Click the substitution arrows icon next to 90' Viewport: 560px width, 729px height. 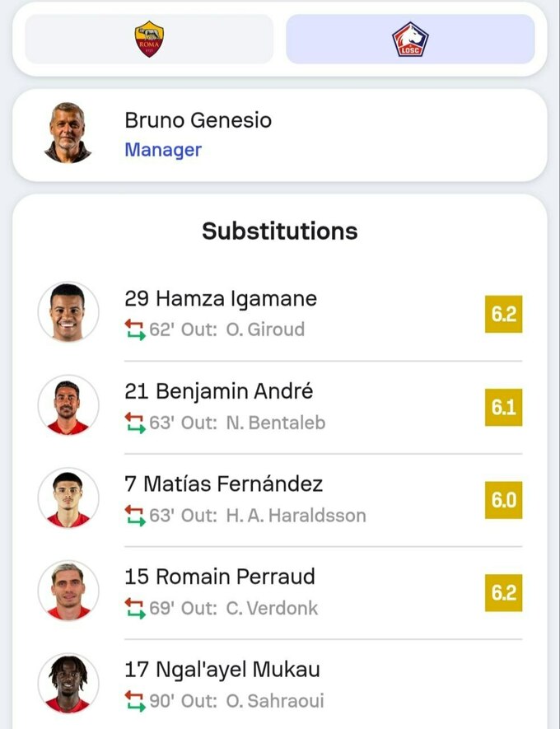134,702
